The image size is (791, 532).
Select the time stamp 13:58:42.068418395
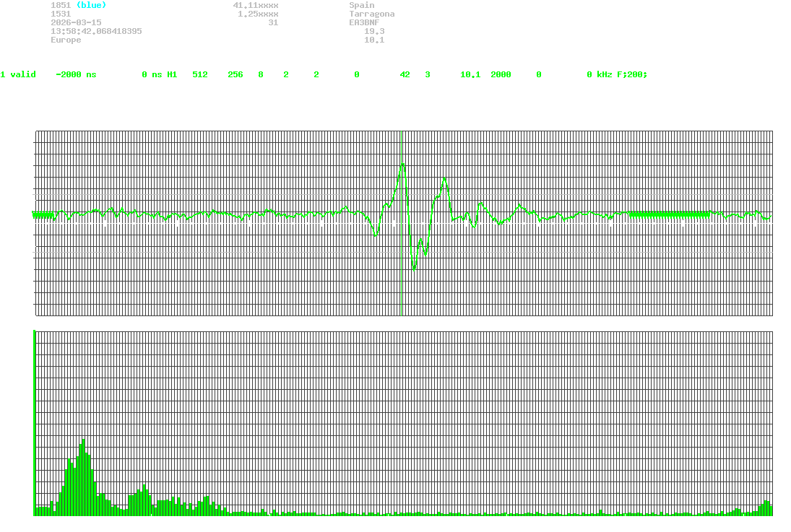click(96, 31)
